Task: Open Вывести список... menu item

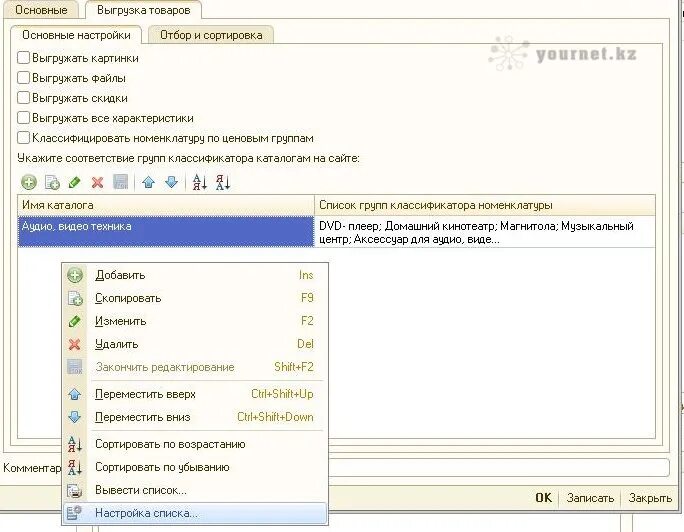Action: pos(195,491)
